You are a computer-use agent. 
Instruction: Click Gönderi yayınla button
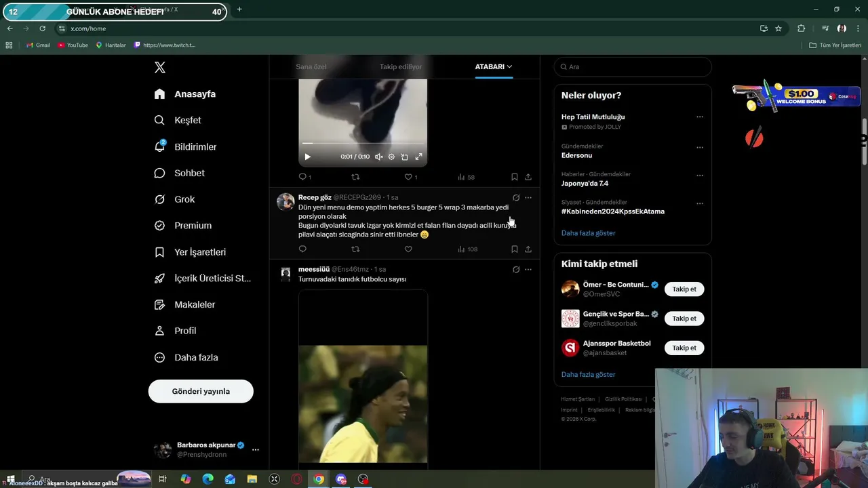click(201, 391)
